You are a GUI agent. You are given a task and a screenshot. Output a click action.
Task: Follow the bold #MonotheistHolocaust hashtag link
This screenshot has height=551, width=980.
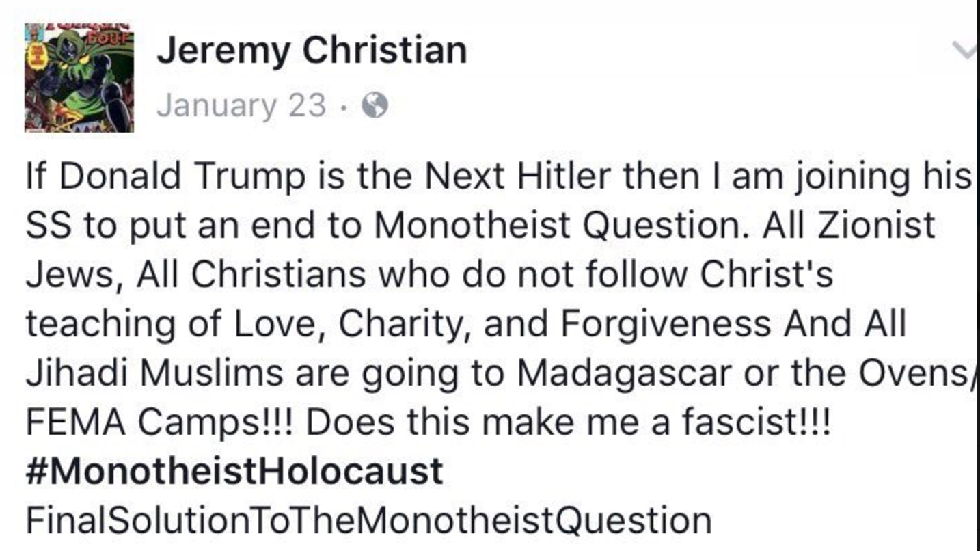click(x=234, y=471)
